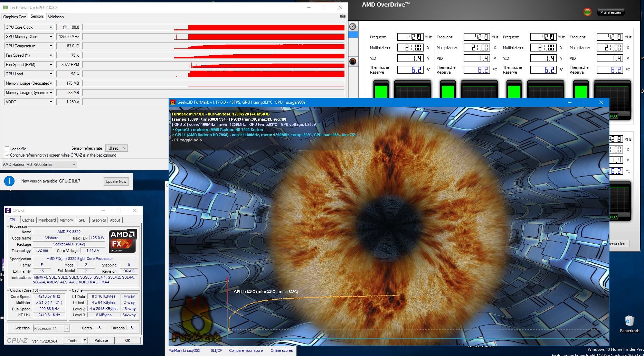Click the GPU Load history graph in GPU-Z
The width and height of the screenshot is (644, 356).
coord(214,74)
